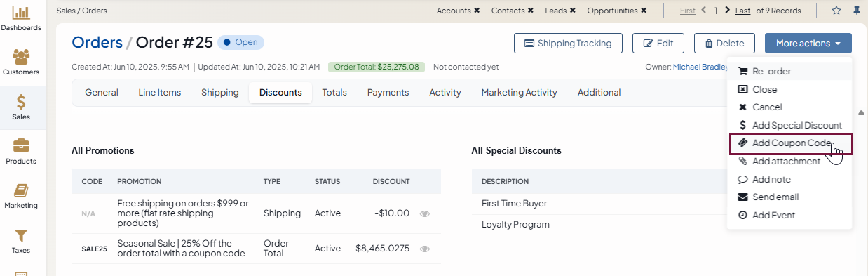868x276 pixels.
Task: Go to previous record arrow
Action: pyautogui.click(x=704, y=10)
